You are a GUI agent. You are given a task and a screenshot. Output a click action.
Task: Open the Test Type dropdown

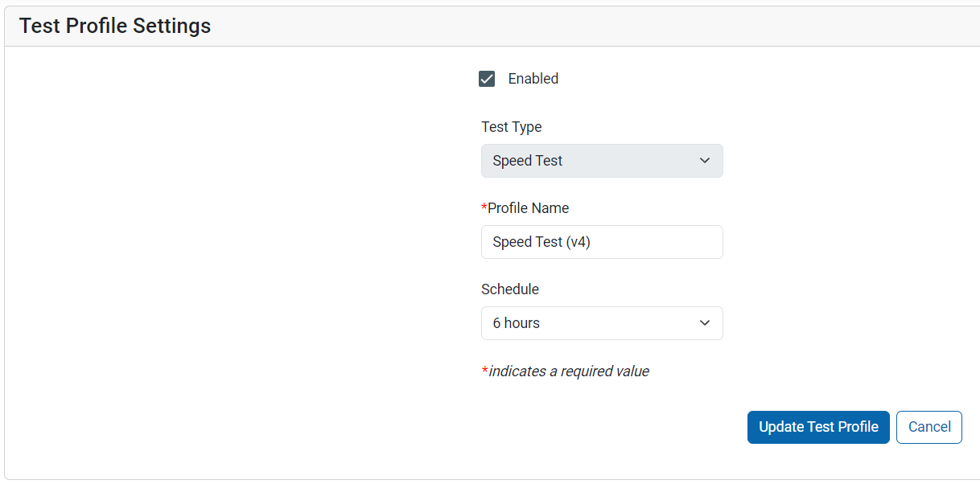click(x=602, y=161)
